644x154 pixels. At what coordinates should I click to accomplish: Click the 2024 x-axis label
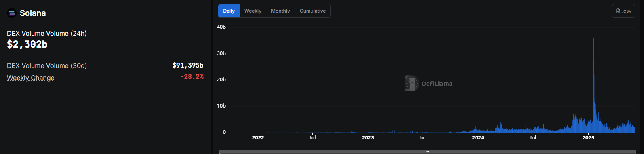point(478,137)
